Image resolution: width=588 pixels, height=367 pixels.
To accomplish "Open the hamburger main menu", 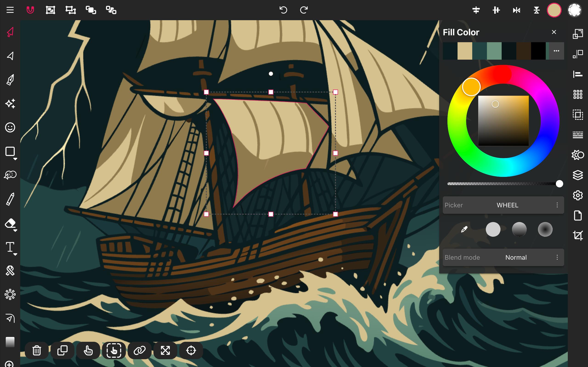I will 10,10.
